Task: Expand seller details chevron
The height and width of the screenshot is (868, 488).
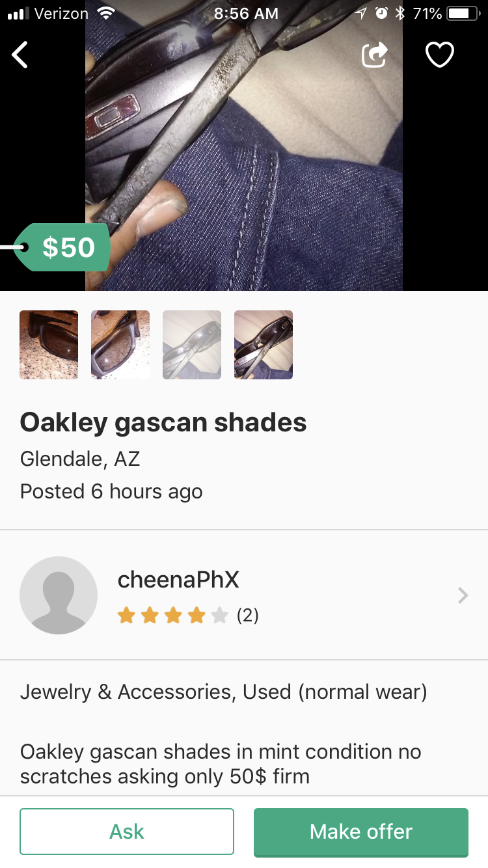Action: [x=463, y=595]
